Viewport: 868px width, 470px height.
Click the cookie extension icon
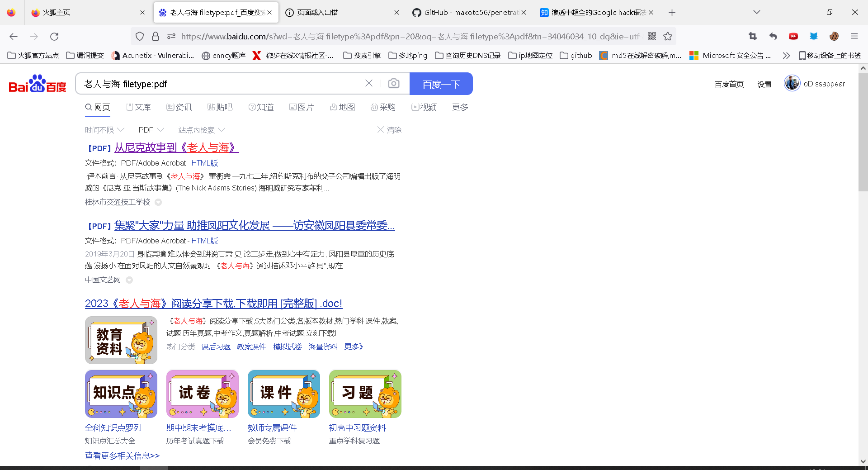835,36
